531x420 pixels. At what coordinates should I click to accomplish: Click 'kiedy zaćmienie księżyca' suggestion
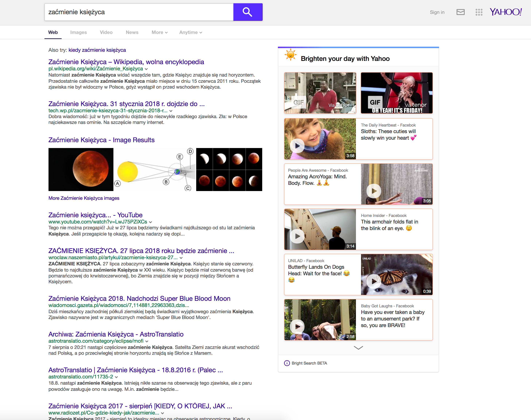point(97,50)
